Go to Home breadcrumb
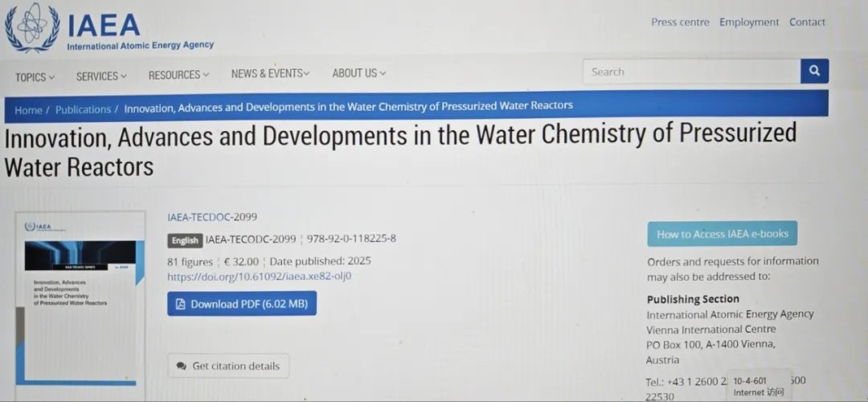 [28, 110]
